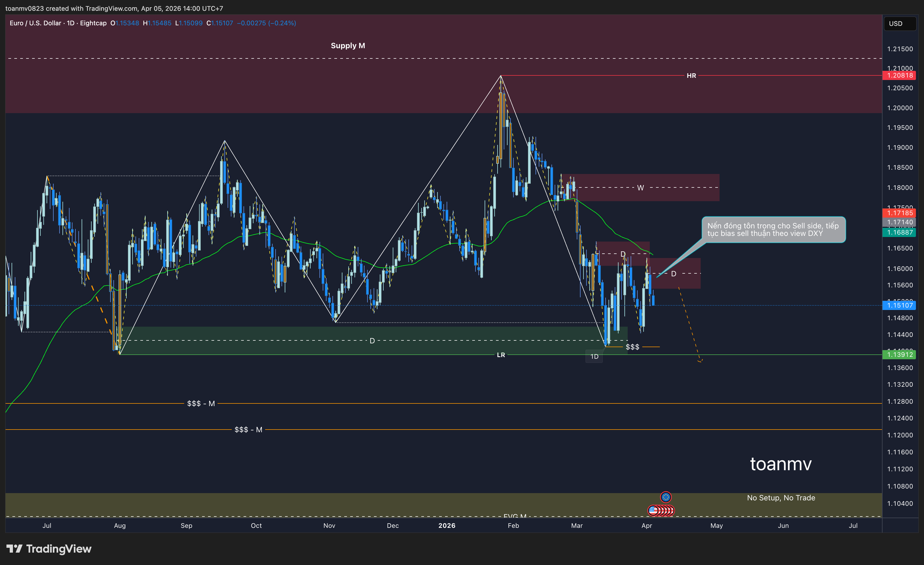Screen dimensions: 924x565
Task: Click the 'May' time axis label
Action: coord(717,526)
